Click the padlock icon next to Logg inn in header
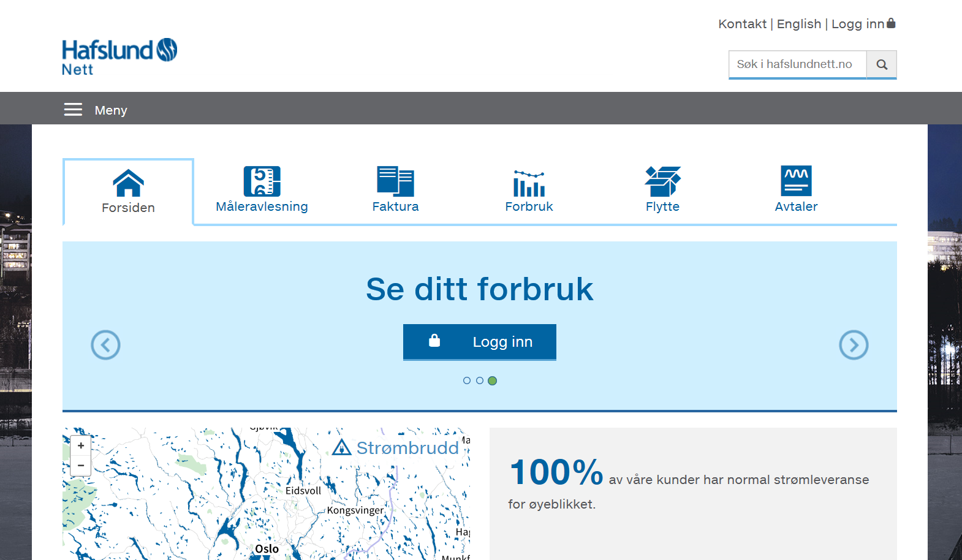This screenshot has height=560, width=962. 892,23
